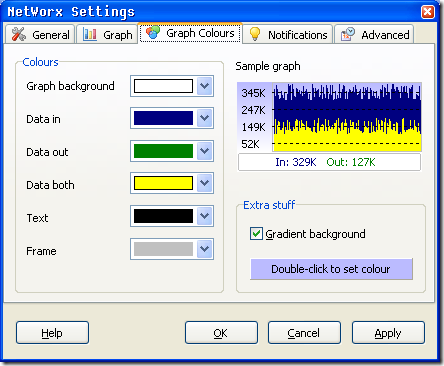Click the 'Graph background' label
The width and height of the screenshot is (444, 366).
(70, 86)
